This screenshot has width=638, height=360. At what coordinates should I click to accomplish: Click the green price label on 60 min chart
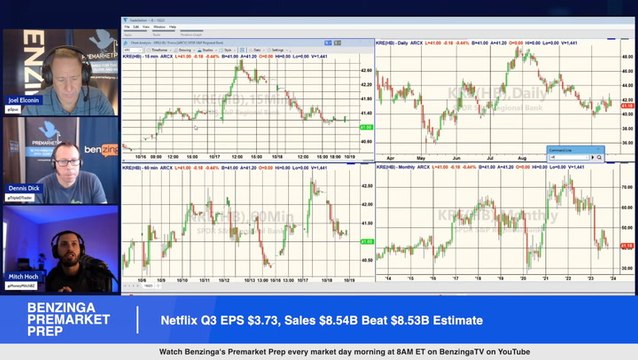click(367, 242)
